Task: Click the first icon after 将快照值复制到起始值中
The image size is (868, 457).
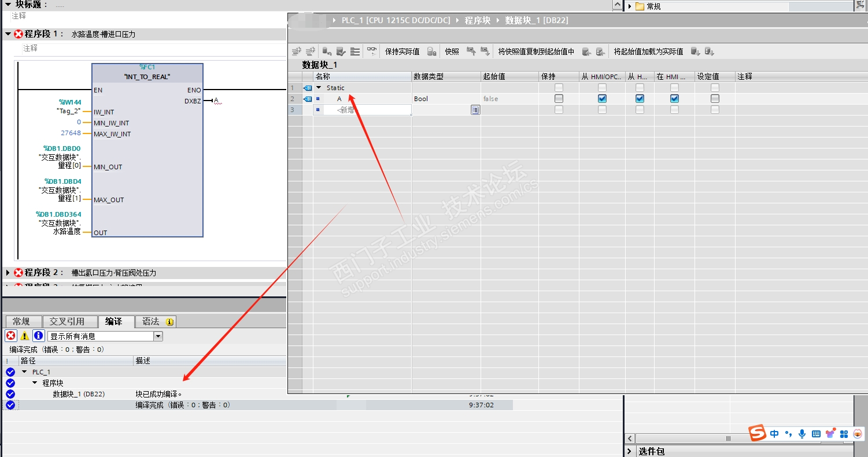Action: [x=586, y=51]
